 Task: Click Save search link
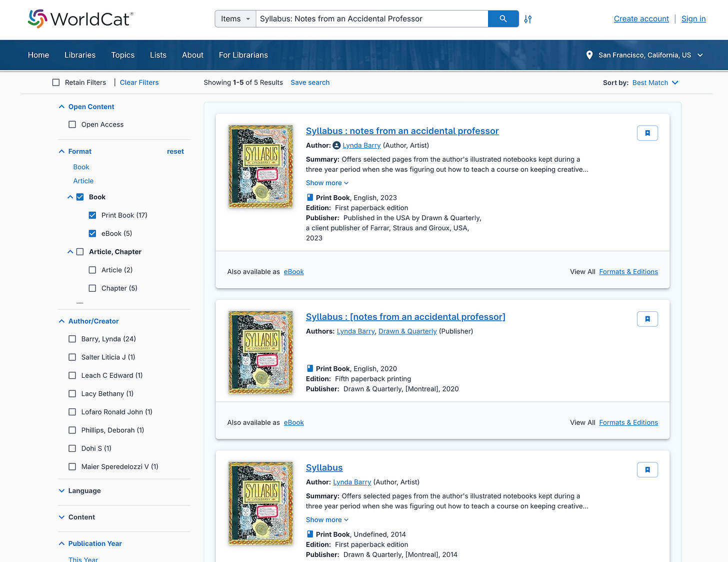[x=310, y=83]
